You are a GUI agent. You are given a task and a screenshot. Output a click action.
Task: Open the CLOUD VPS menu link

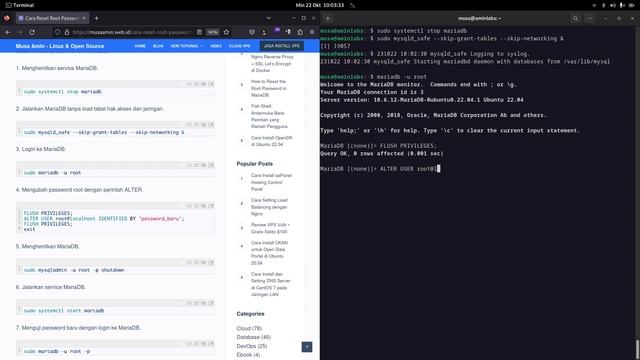point(240,46)
